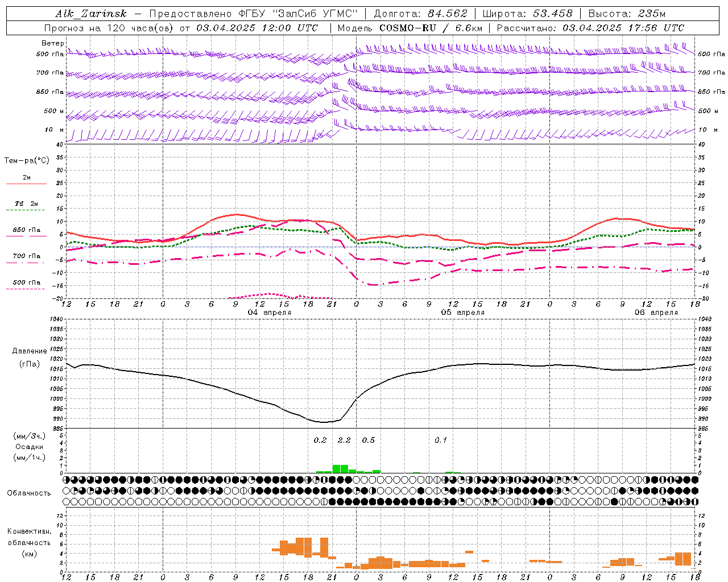Viewport: 728px width, 582px height.
Task: Click the 'Конвективн.' convective cloud label
Action: [29, 531]
